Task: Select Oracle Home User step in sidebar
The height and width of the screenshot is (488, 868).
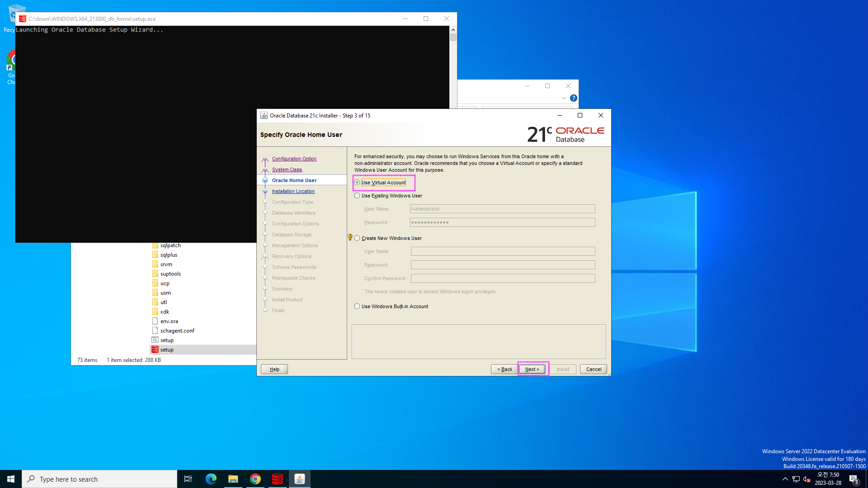Action: [294, 180]
